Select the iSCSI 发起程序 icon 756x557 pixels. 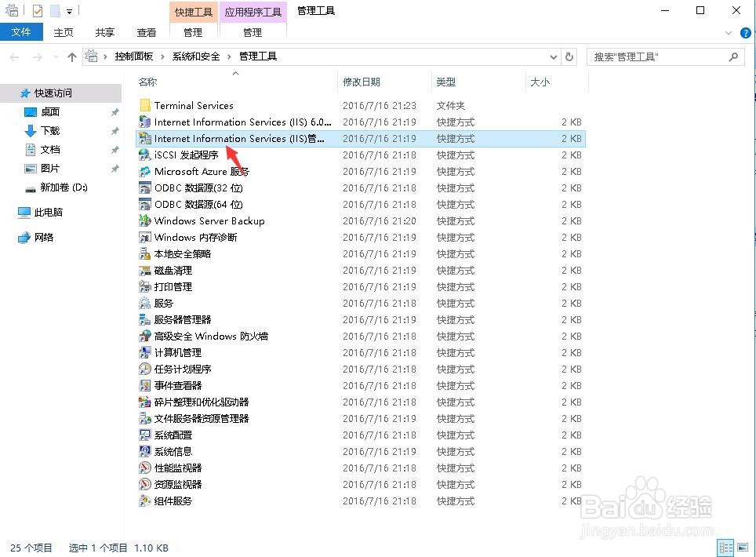click(145, 155)
